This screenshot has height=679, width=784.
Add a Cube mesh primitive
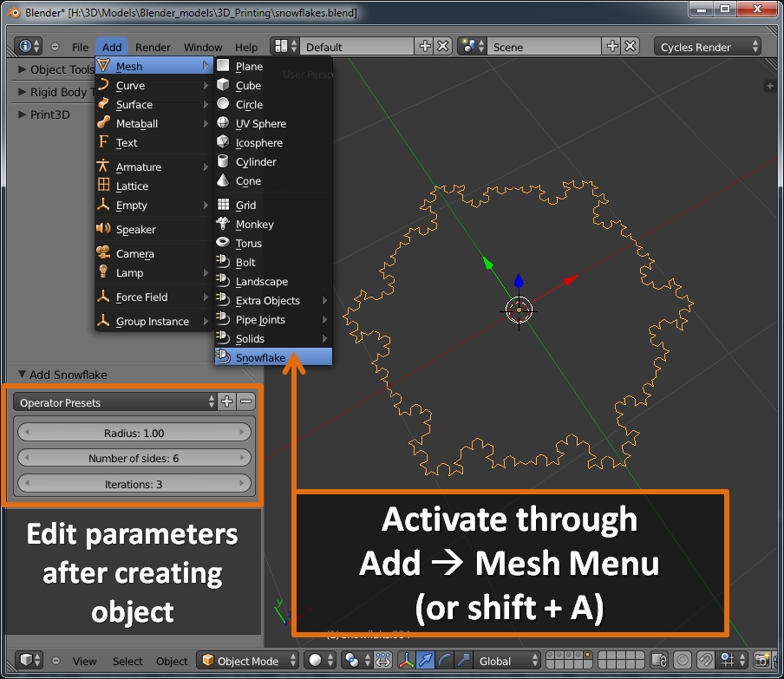pos(273,86)
